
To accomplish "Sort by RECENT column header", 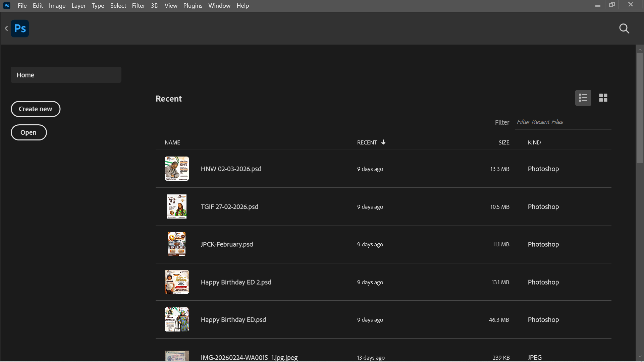I will point(367,142).
